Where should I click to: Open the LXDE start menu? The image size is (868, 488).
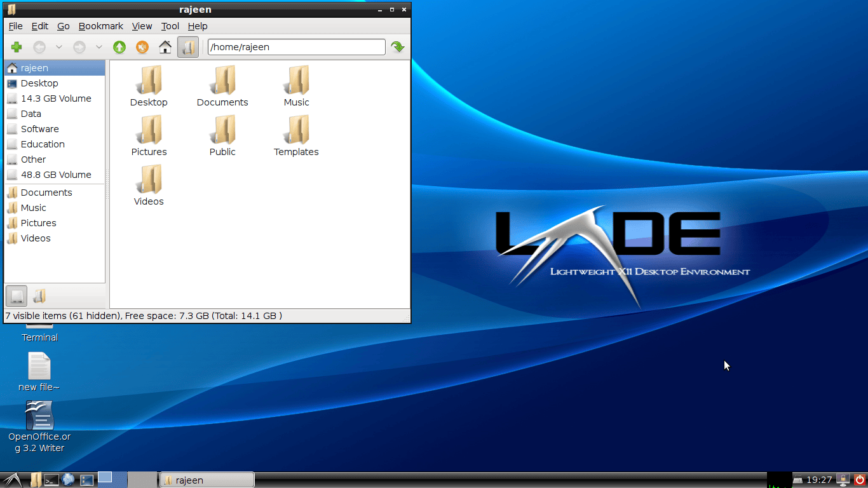pos(12,480)
